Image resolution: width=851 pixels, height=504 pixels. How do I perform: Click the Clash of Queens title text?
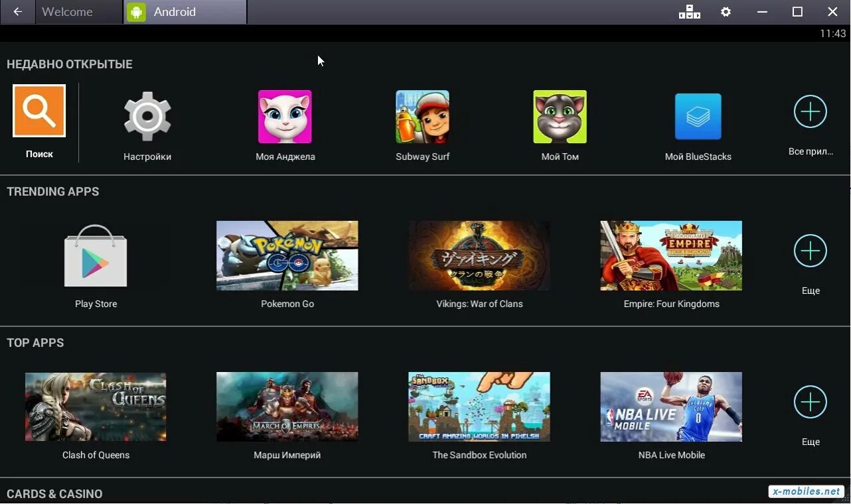96,456
